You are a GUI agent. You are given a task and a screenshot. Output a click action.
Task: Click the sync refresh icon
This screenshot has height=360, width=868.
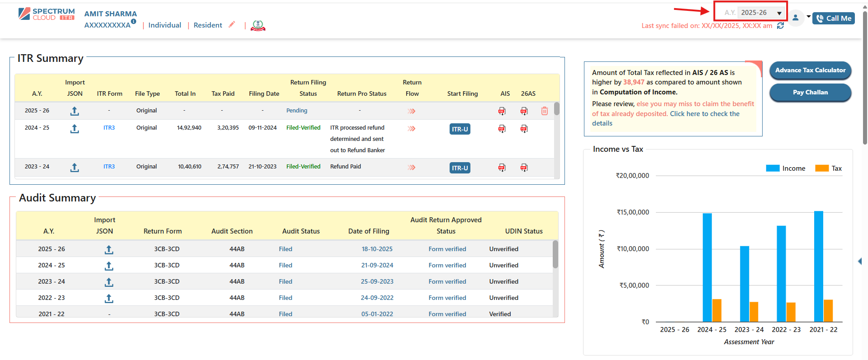pos(780,26)
